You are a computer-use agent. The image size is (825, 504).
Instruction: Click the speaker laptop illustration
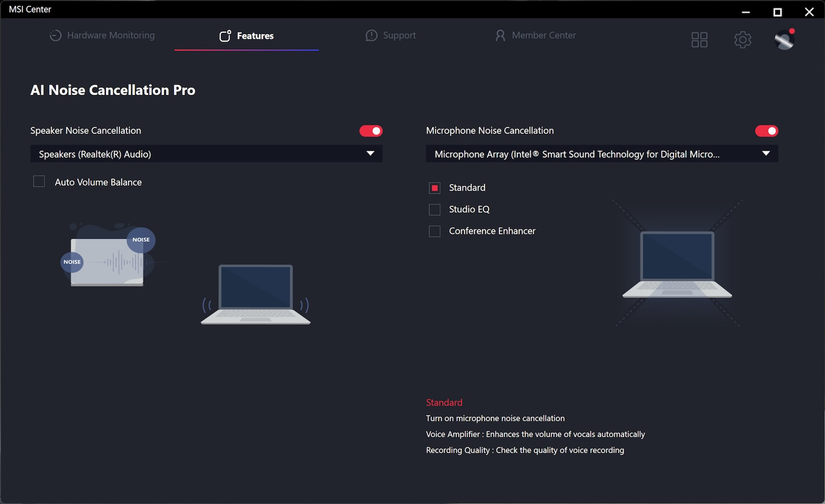(256, 295)
